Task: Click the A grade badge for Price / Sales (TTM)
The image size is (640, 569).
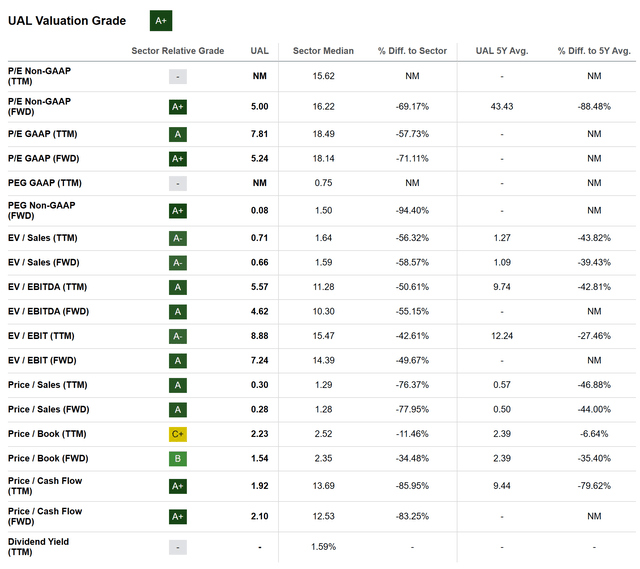Action: [178, 385]
